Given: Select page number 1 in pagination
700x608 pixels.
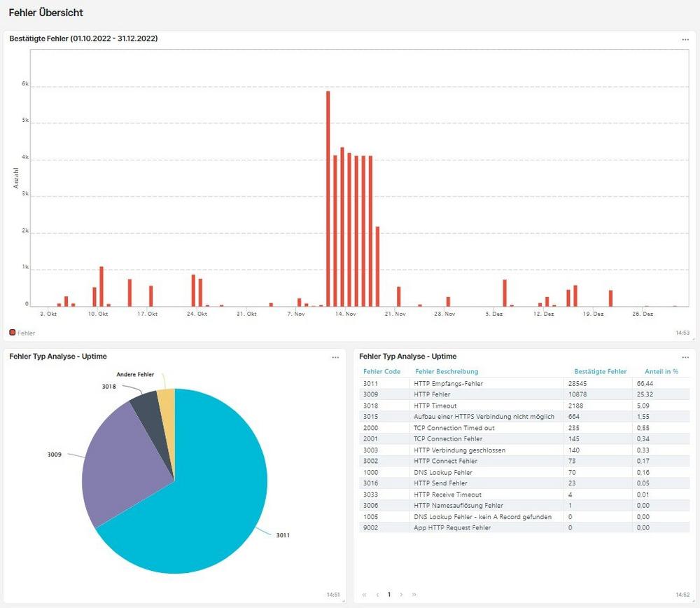Looking at the screenshot, I should pos(389,595).
